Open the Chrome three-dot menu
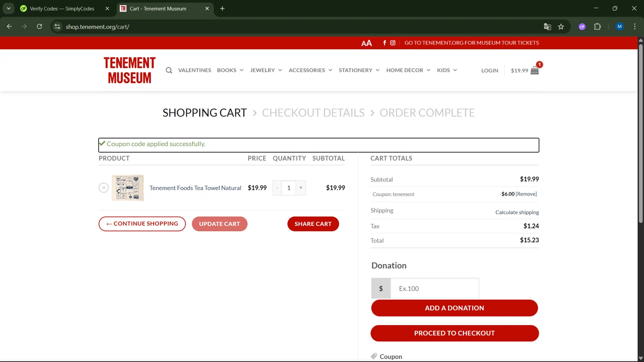This screenshot has width=644, height=362. tap(635, 27)
